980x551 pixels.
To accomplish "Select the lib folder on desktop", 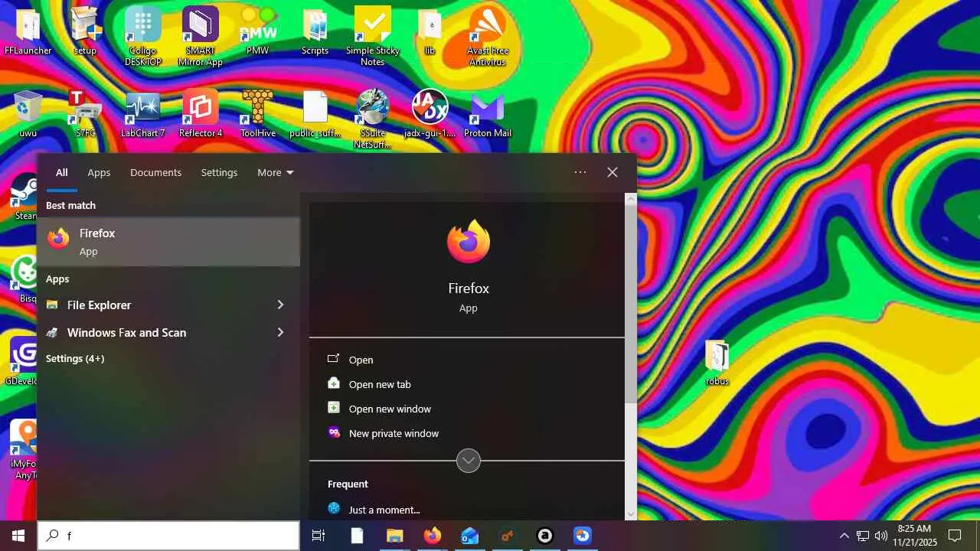I will (430, 32).
